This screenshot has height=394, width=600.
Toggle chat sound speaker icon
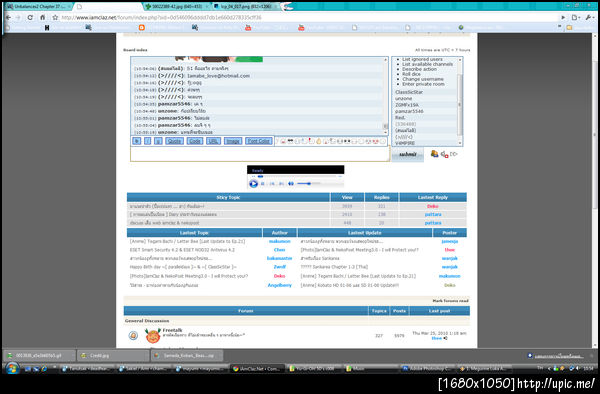point(444,155)
